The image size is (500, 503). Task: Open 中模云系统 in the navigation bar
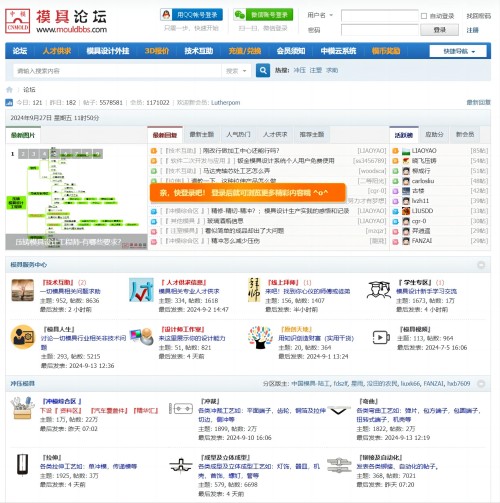pos(338,51)
